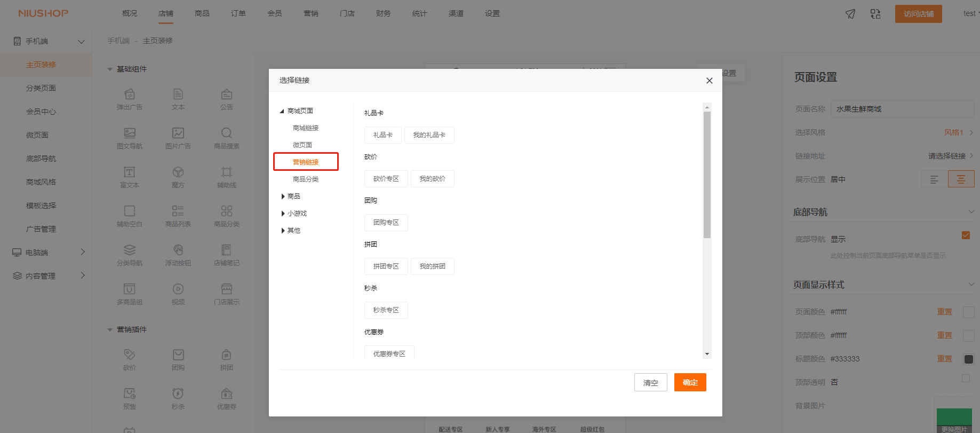Add the 拼团 plugin

coord(227,360)
